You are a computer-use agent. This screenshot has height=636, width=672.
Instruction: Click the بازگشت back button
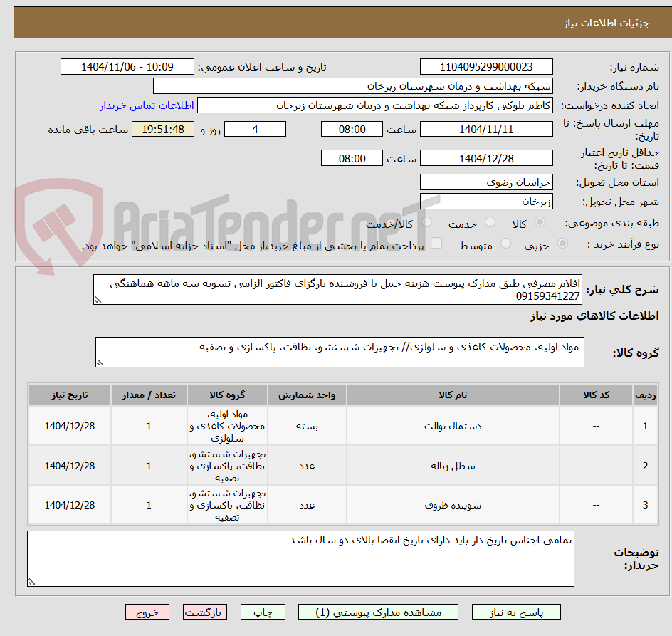tap(205, 612)
